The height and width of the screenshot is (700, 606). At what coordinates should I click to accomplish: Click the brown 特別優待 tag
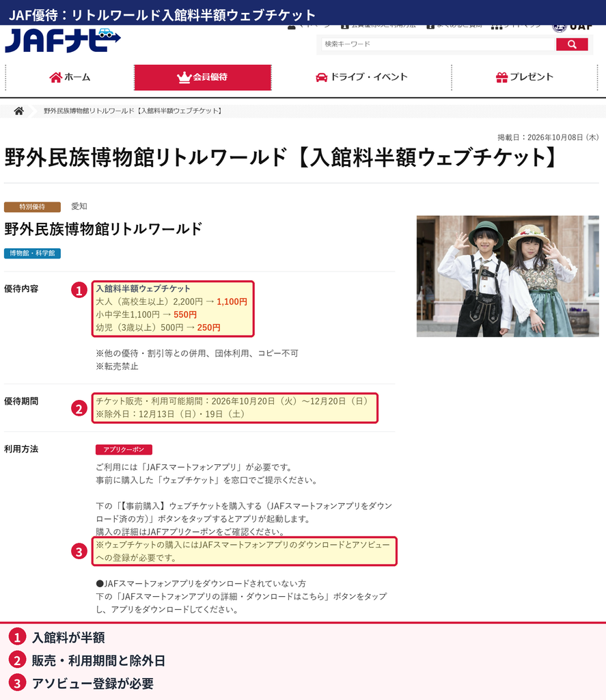click(32, 206)
